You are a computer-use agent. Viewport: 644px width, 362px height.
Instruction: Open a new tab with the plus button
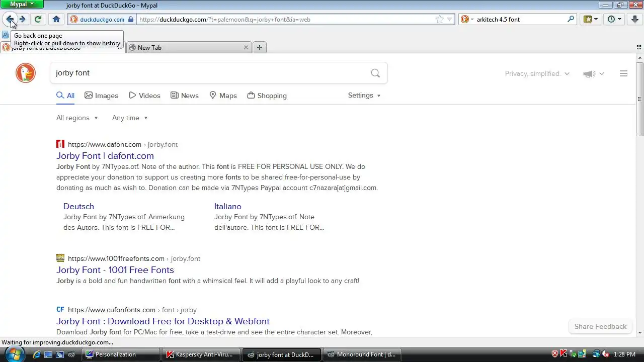pos(260,47)
